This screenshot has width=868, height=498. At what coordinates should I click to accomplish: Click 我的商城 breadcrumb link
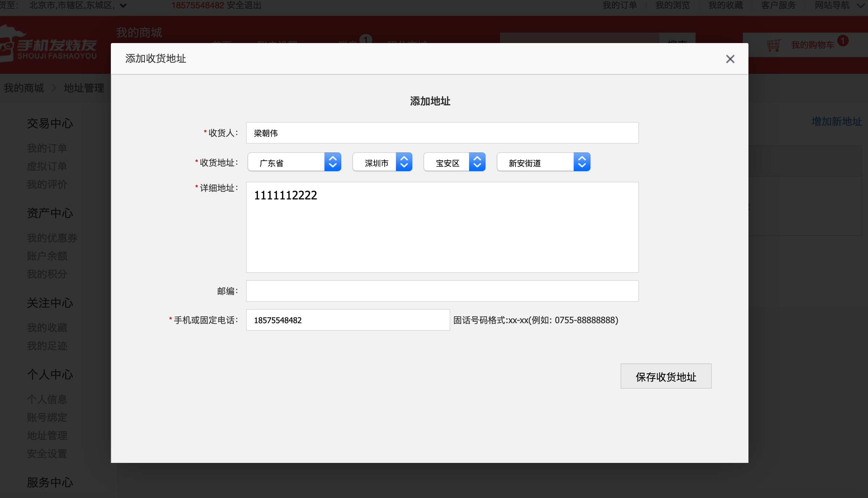tap(24, 88)
